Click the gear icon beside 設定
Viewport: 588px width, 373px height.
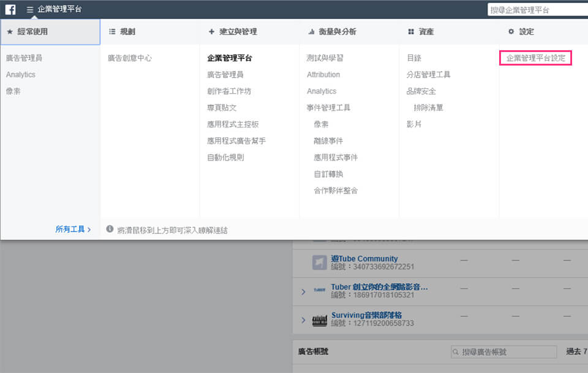511,32
